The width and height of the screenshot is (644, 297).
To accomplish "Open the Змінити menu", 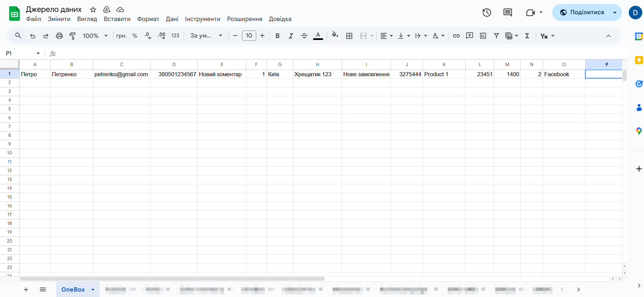I will click(59, 19).
